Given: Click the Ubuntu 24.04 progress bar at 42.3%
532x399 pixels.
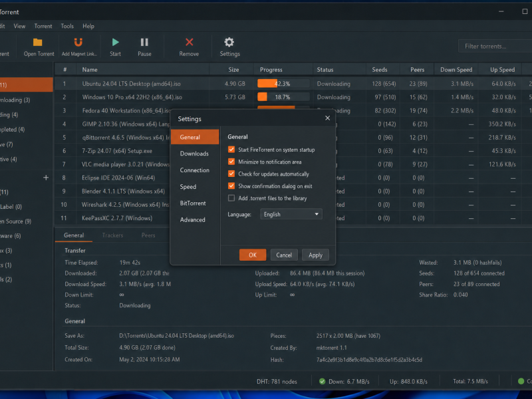Looking at the screenshot, I should [283, 84].
